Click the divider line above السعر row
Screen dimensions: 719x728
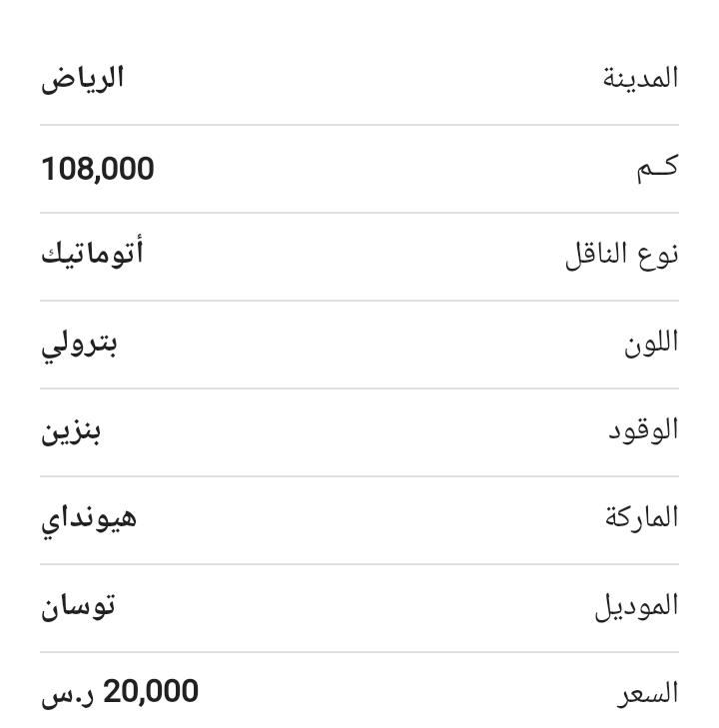pos(359,652)
